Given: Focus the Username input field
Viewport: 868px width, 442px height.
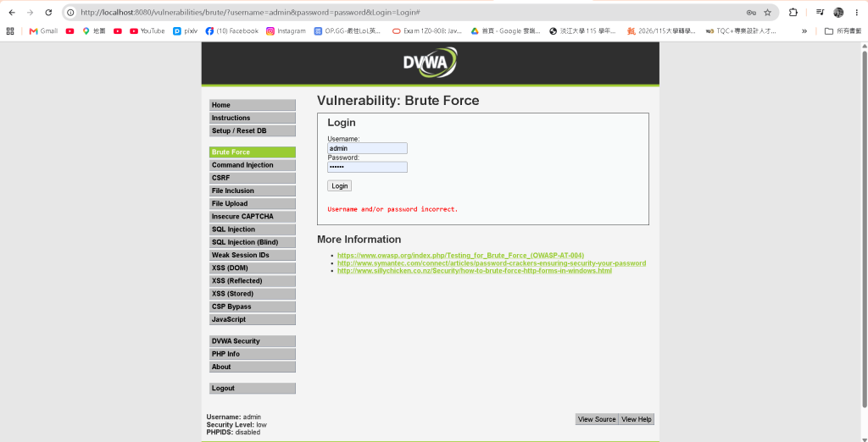Looking at the screenshot, I should pos(367,148).
